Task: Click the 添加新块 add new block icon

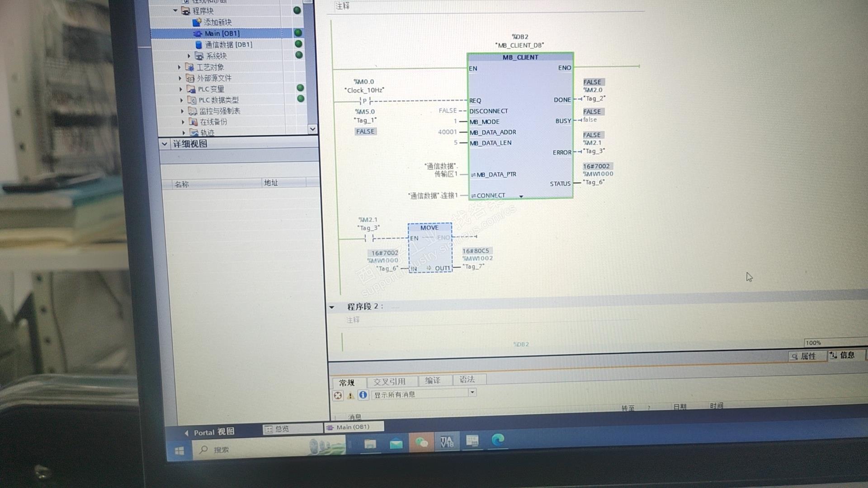Action: coord(197,22)
